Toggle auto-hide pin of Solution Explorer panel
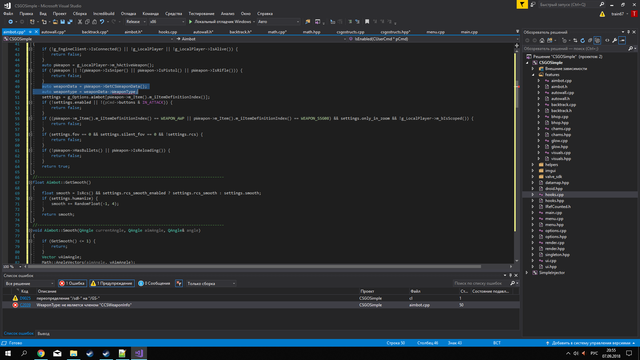Viewport: 640px width, 360px height. [x=628, y=32]
